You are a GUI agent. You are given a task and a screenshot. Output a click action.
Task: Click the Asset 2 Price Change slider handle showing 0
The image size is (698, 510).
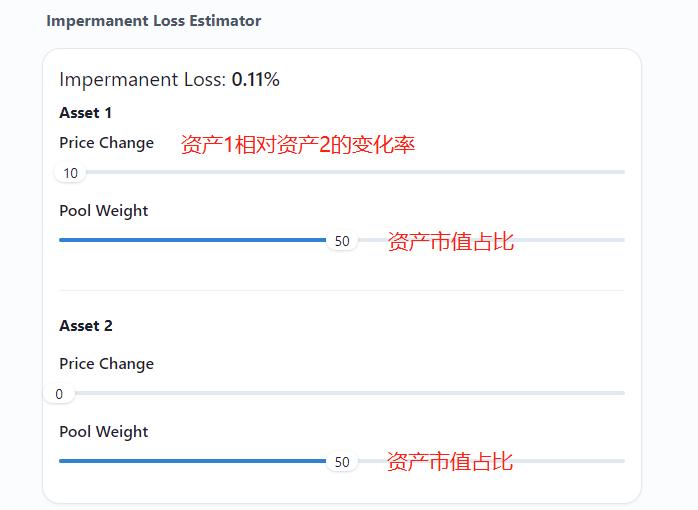click(x=59, y=394)
